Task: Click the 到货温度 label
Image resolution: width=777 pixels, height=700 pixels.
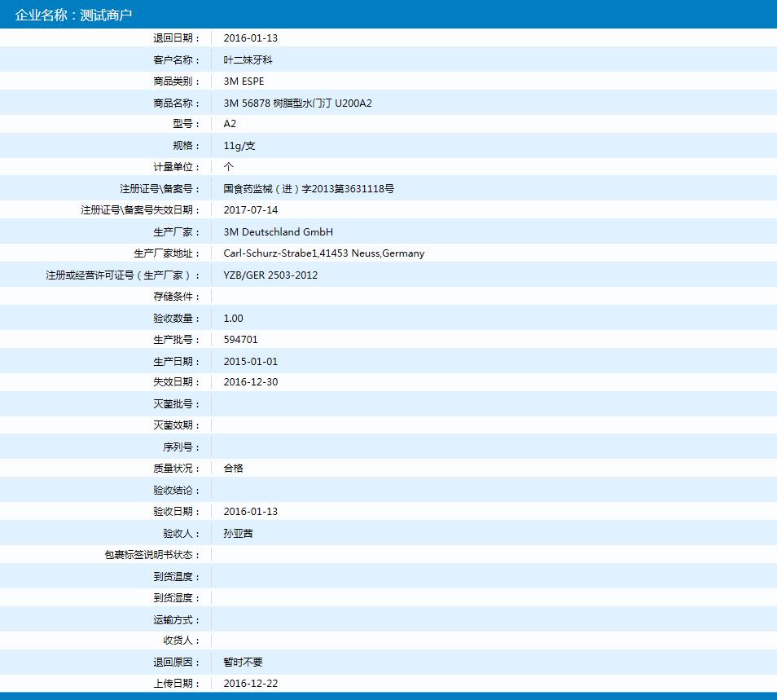Action: [x=176, y=577]
